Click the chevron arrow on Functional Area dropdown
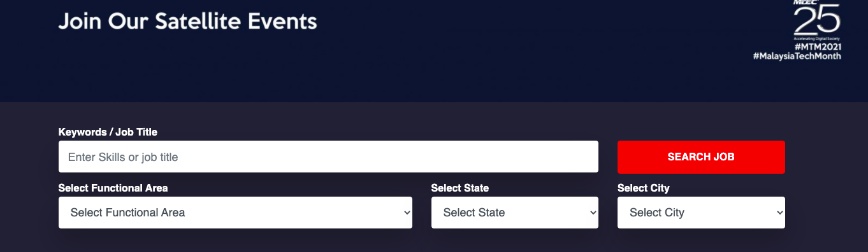The width and height of the screenshot is (868, 252). [x=407, y=213]
